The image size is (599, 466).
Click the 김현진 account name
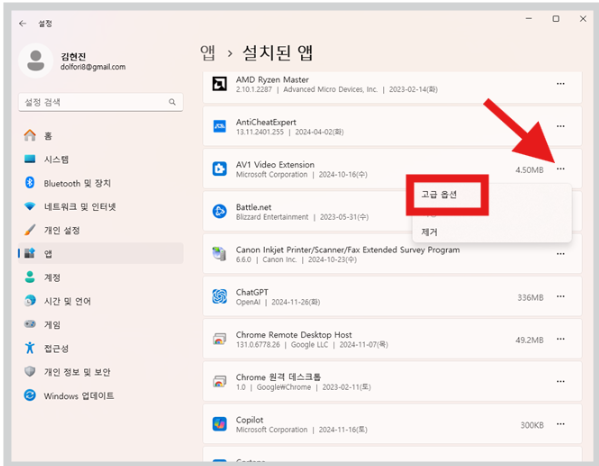pos(73,57)
